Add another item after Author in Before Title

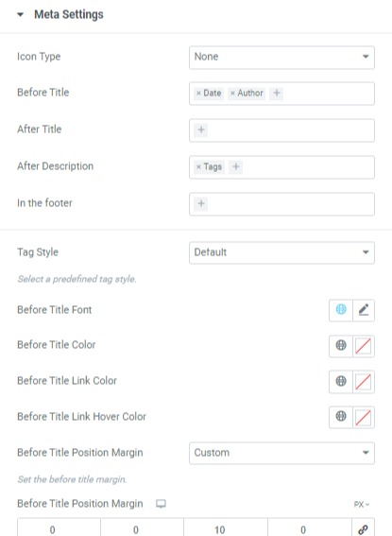pyautogui.click(x=277, y=93)
